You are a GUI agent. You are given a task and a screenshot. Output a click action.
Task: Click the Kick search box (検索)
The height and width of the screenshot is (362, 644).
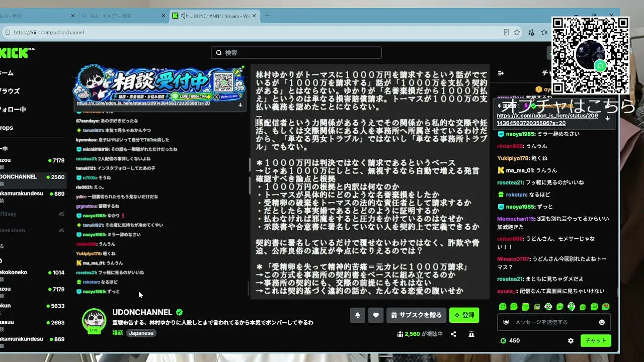coord(296,53)
